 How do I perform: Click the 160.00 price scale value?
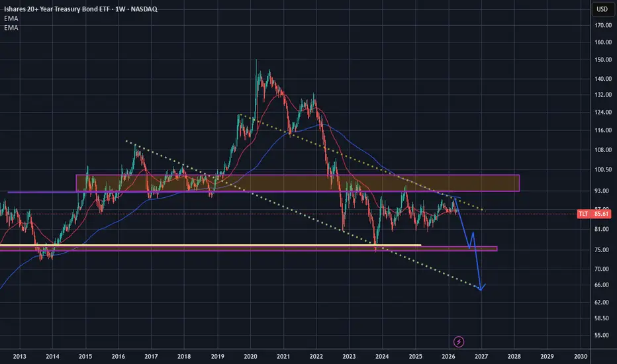click(603, 42)
